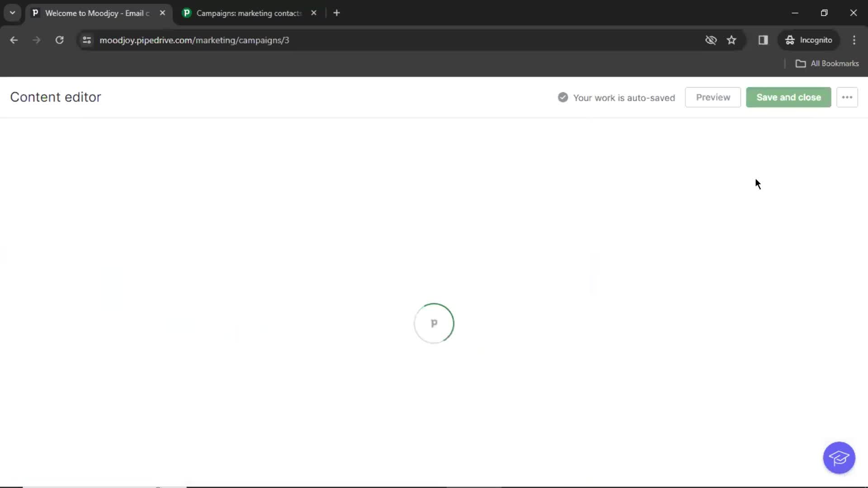
Task: Click the three-dot more options icon
Action: [847, 97]
